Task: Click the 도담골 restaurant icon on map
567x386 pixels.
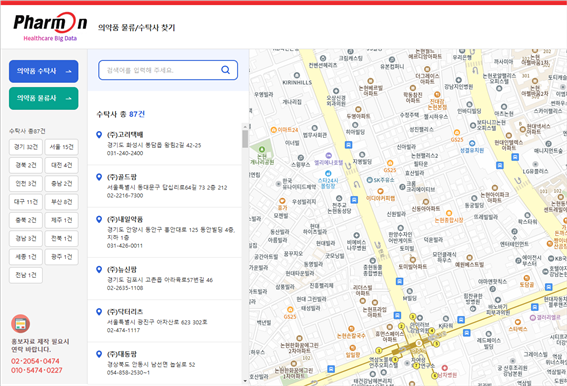Action: (526, 278)
